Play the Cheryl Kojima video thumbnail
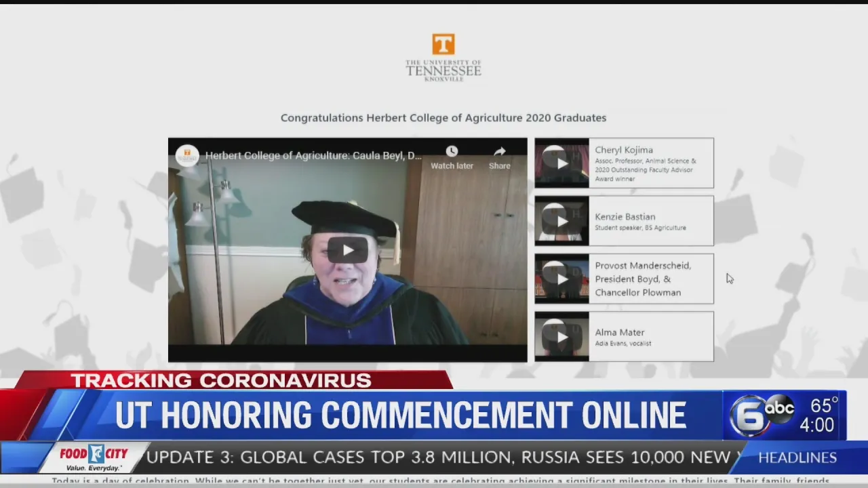This screenshot has height=488, width=868. coord(561,163)
